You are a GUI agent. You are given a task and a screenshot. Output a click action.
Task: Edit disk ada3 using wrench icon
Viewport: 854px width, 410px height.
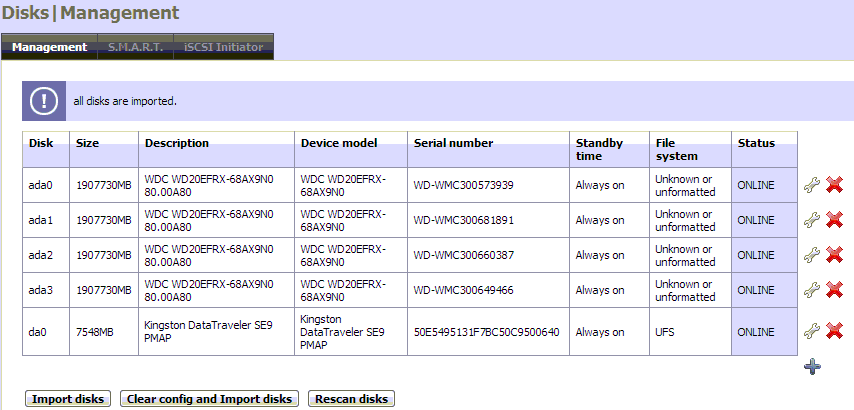tap(813, 290)
